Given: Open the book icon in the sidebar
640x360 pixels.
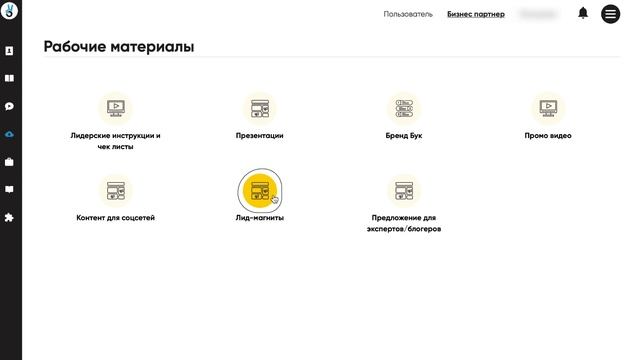Looking at the screenshot, I should [x=9, y=78].
